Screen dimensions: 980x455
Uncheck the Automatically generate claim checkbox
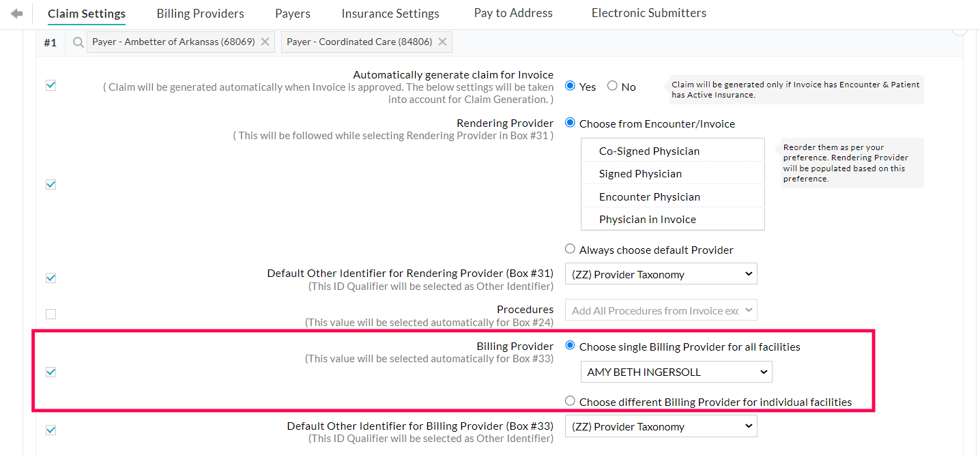coord(51,85)
